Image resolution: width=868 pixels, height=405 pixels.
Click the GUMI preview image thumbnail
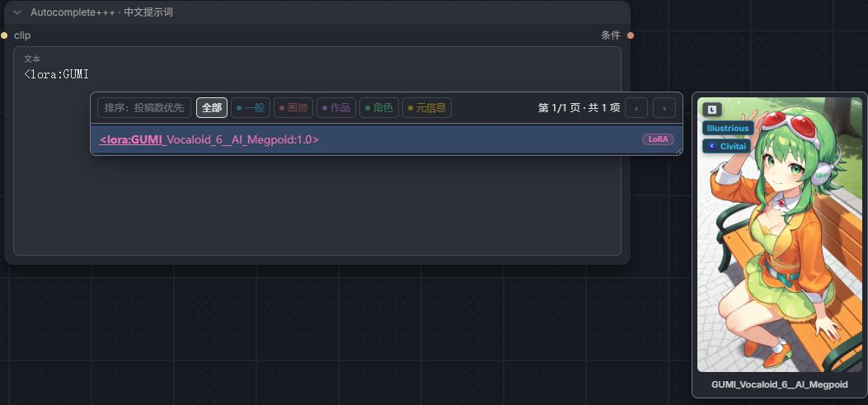[780, 235]
